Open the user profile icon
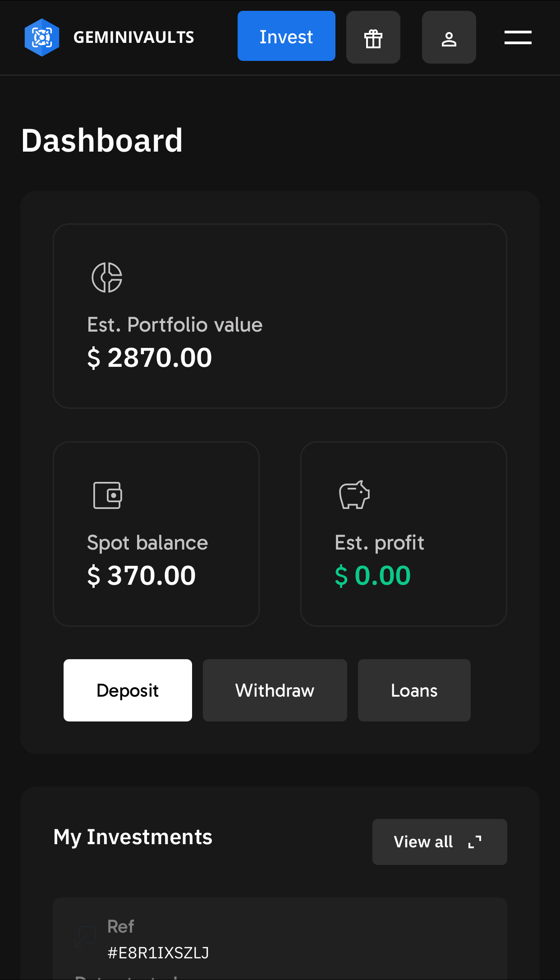 pyautogui.click(x=449, y=37)
